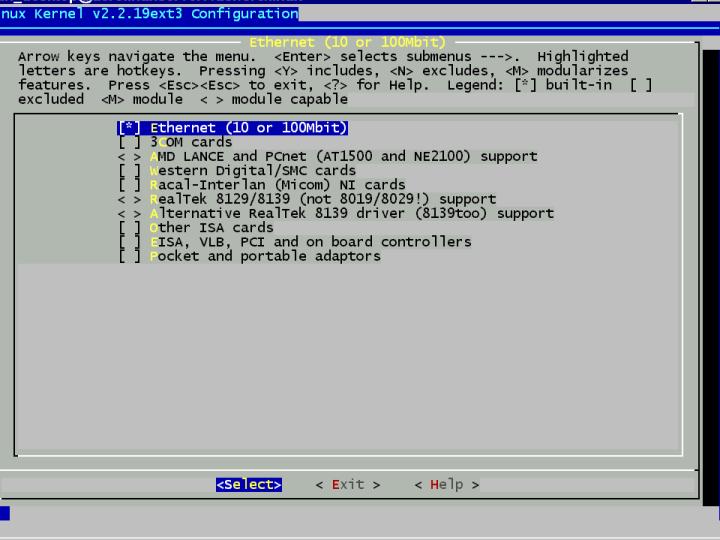The image size is (720, 540).
Task: Check the Western Digital/SMC cards box
Action: pyautogui.click(x=129, y=170)
